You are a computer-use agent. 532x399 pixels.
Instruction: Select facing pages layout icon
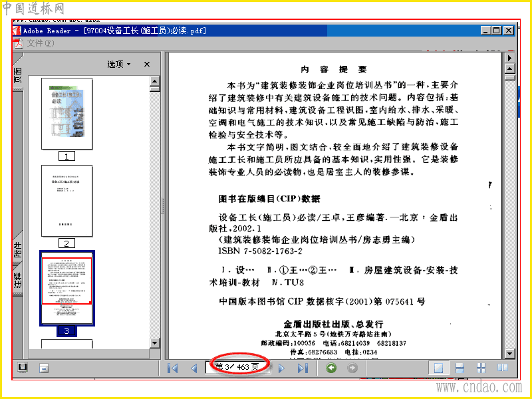pyautogui.click(x=503, y=368)
